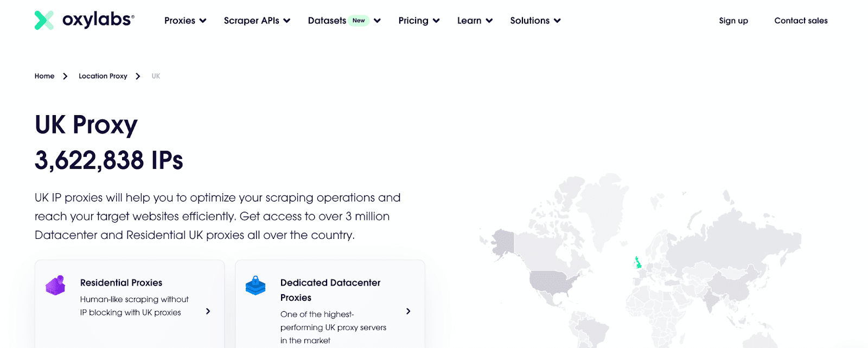Screen dimensions: 868x348
Task: Expand the Proxies dropdown menu
Action: point(185,21)
